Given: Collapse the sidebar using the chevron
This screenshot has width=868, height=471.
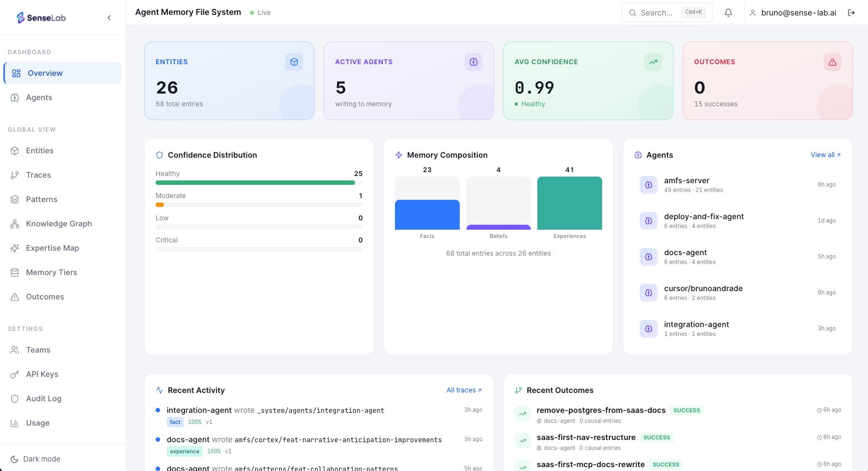Looking at the screenshot, I should point(109,17).
